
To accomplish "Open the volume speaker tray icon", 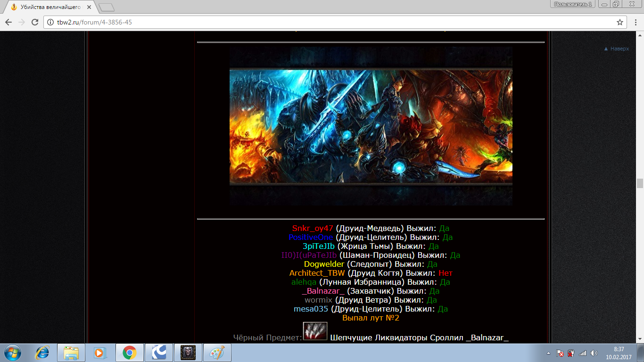I will (x=594, y=353).
